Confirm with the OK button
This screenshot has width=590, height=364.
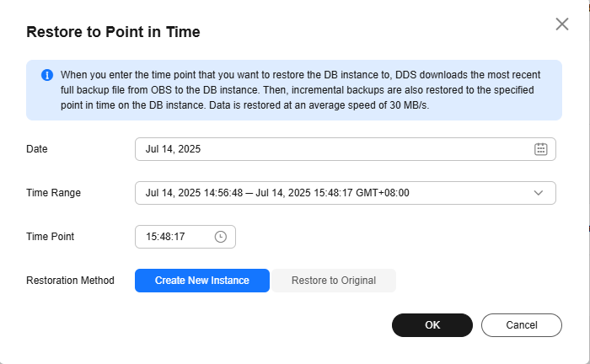pos(432,325)
